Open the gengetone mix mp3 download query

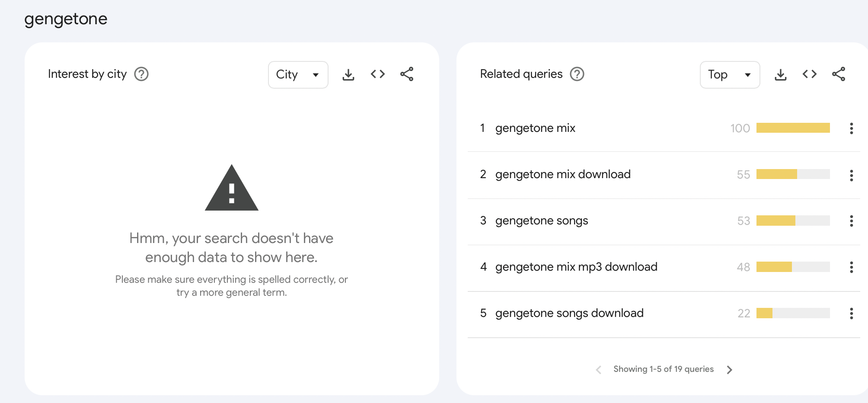click(x=576, y=267)
